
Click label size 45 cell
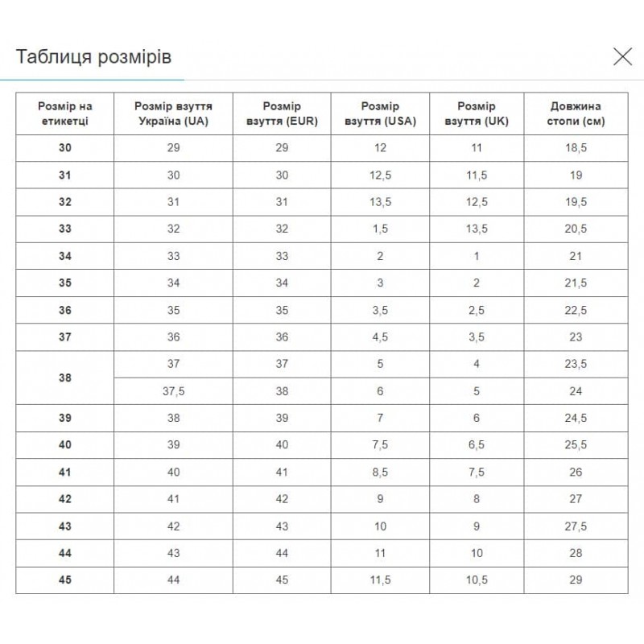pos(65,580)
